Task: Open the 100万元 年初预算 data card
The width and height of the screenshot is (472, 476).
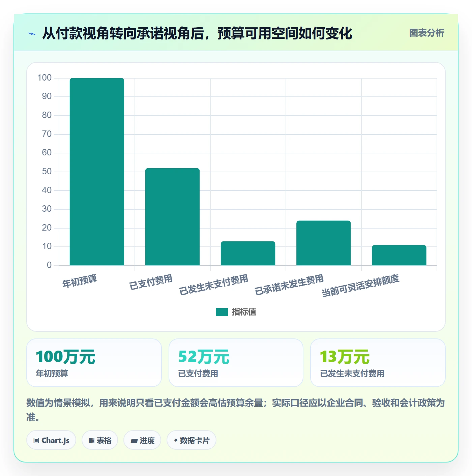Action: 94,363
